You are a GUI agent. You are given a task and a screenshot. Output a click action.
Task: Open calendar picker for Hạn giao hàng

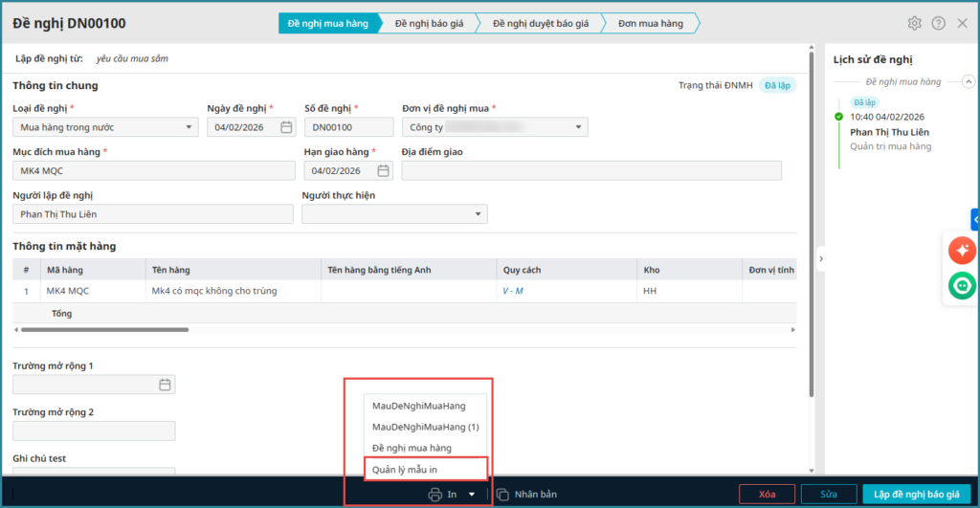[x=383, y=170]
